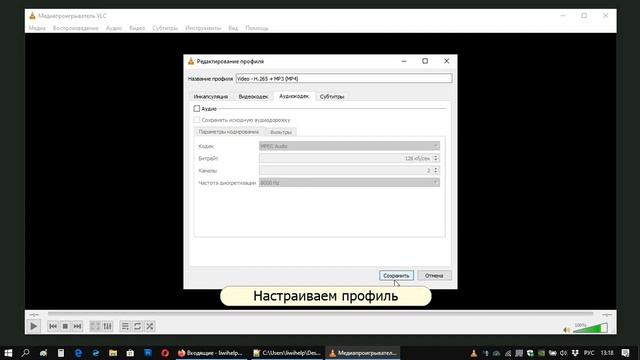Jump to previous track in VLC
The height and width of the screenshot is (360, 640).
tap(53, 326)
